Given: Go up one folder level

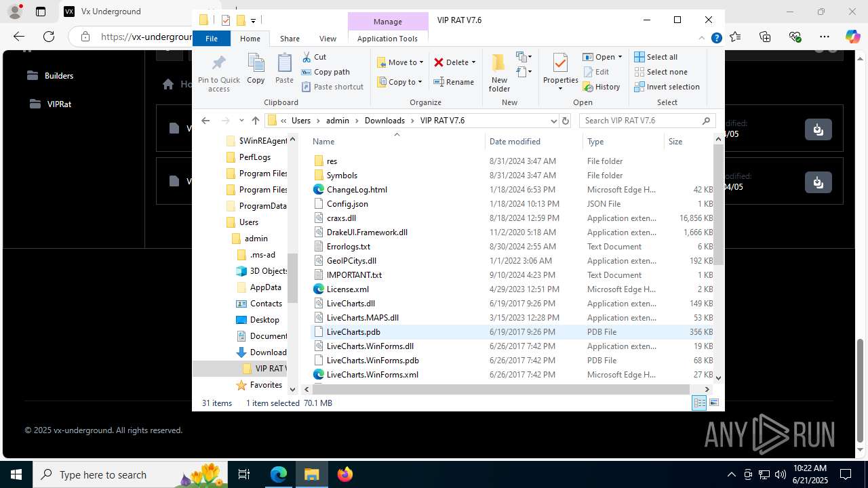Looking at the screenshot, I should [x=255, y=121].
